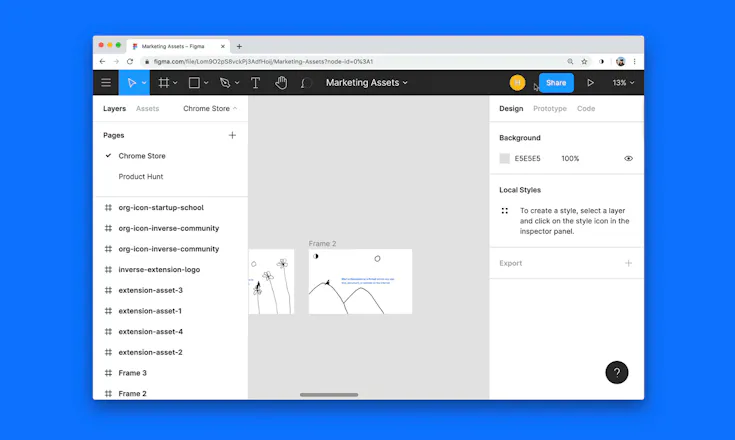Click frame icon beside org-icon-startup-school
The image size is (735, 440).
[108, 208]
